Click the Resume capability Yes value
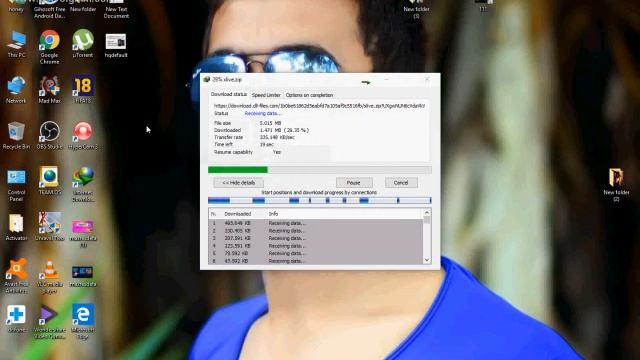 tap(277, 152)
